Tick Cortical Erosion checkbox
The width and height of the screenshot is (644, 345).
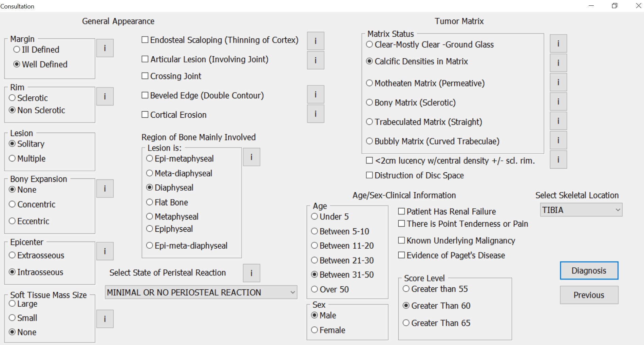click(x=174, y=115)
